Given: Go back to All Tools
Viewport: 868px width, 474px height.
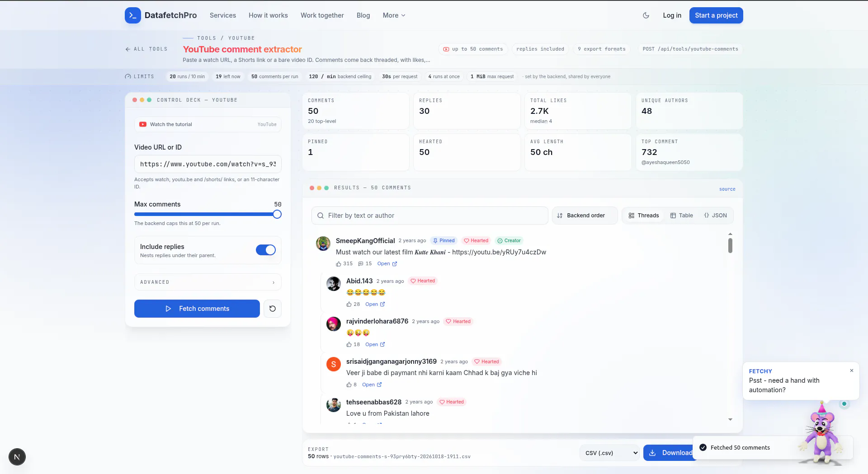Looking at the screenshot, I should point(146,49).
